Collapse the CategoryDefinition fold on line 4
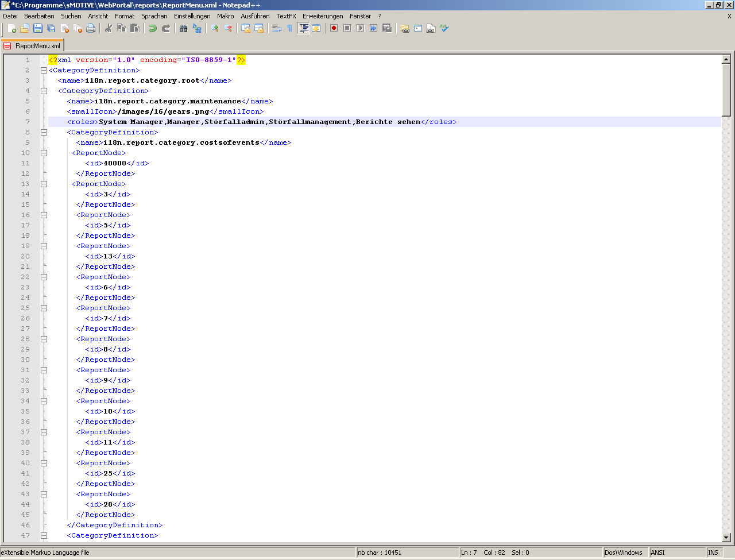This screenshot has height=560, width=735. pos(44,91)
